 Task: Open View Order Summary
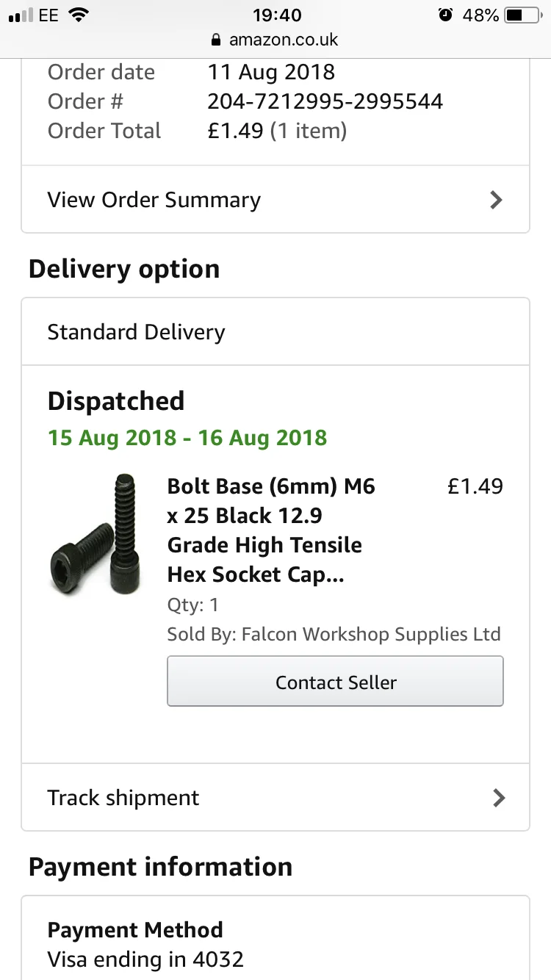(275, 200)
